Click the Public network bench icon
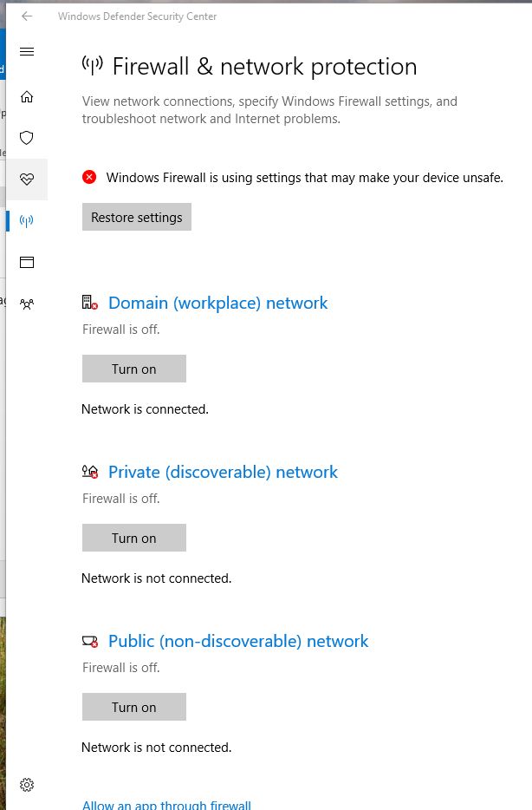The width and height of the screenshot is (532, 810). 90,641
